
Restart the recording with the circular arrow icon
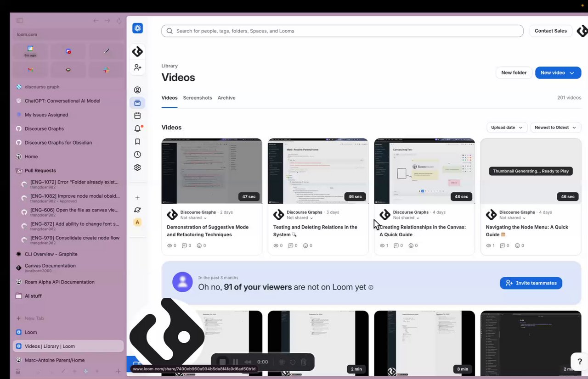tap(293, 362)
